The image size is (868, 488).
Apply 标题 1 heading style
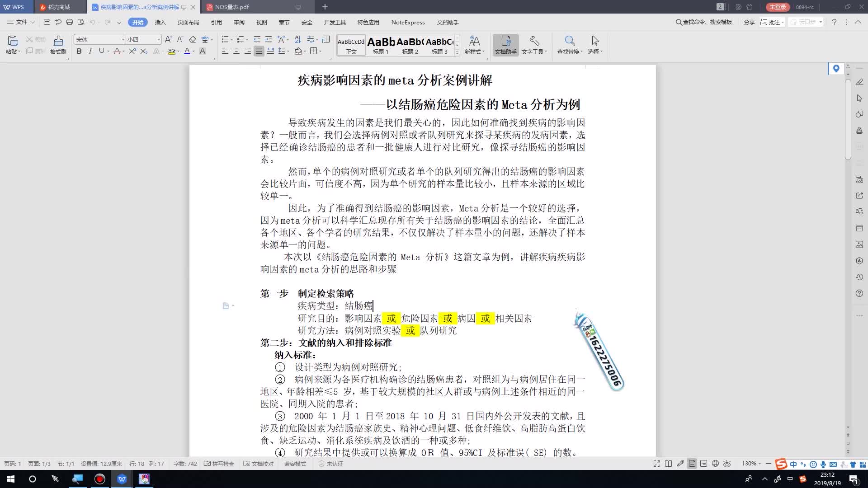pyautogui.click(x=381, y=45)
